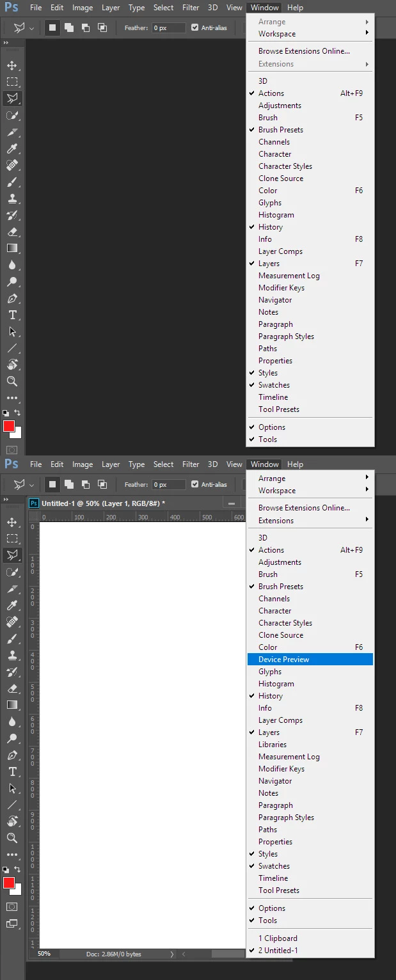The width and height of the screenshot is (396, 980).
Task: Expand Workspace submenu in the no-document window menu
Action: click(310, 34)
